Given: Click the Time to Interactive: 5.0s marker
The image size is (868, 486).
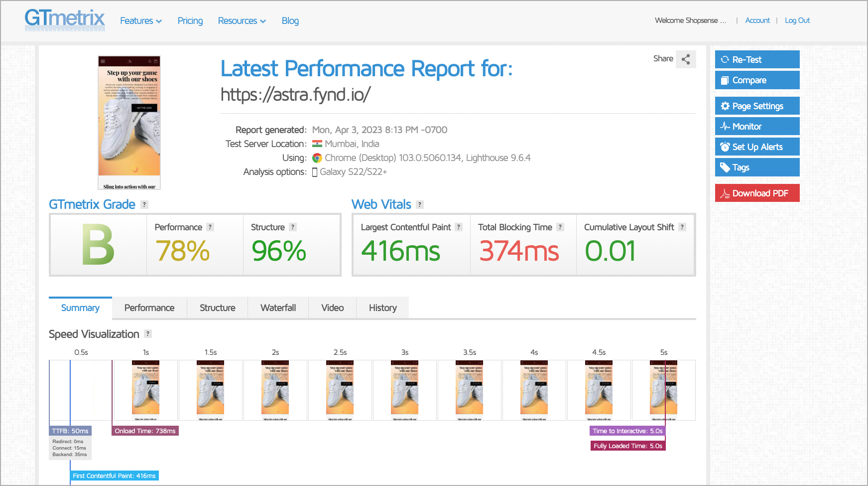Looking at the screenshot, I should [x=627, y=431].
